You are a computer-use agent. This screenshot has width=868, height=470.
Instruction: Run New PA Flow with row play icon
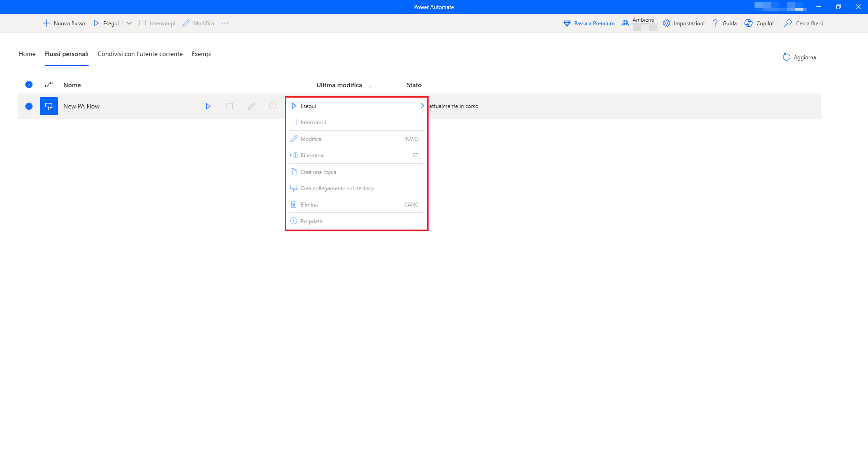pyautogui.click(x=208, y=106)
